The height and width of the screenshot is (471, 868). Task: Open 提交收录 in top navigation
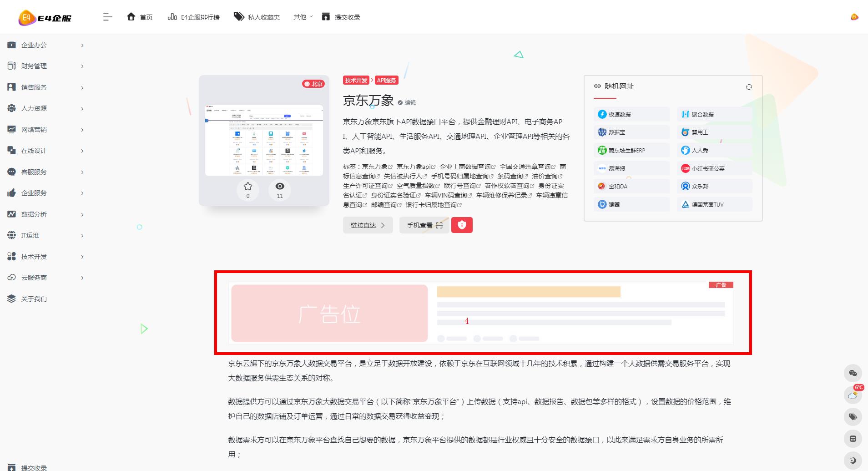coord(341,17)
